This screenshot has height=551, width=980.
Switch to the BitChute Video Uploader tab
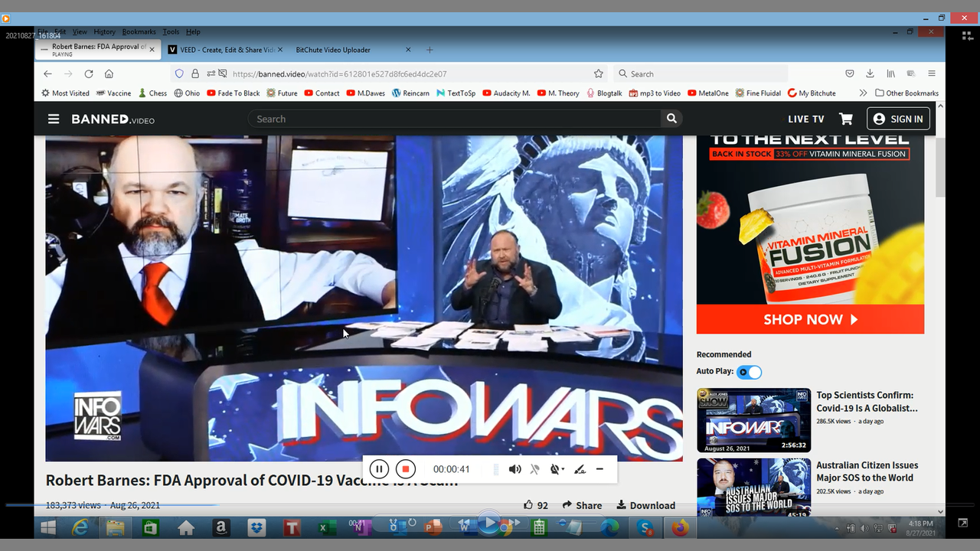333,50
